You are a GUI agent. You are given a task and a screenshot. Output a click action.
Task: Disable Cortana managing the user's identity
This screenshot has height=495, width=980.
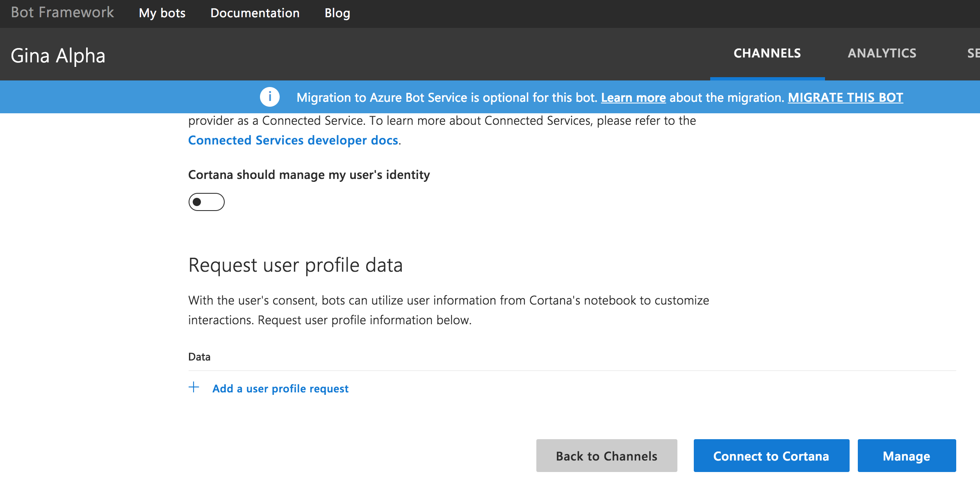point(206,202)
